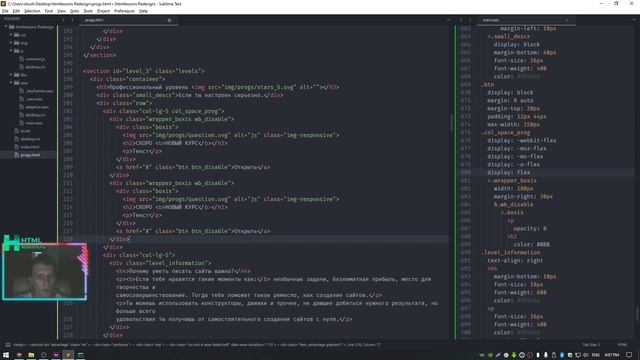Open the Edit menu
This screenshot has width=640, height=360.
(16, 11)
